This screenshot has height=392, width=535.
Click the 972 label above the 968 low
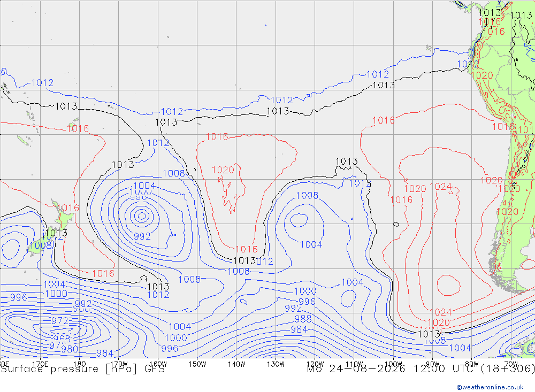pyautogui.click(x=60, y=321)
